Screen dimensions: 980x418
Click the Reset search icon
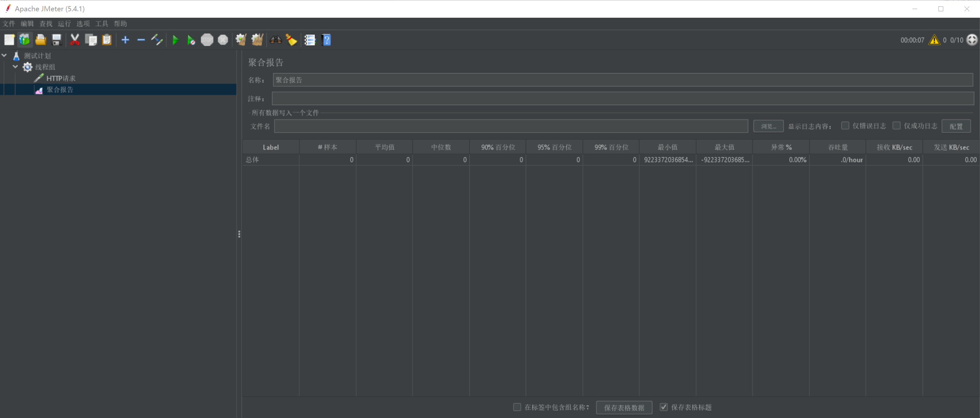click(x=292, y=40)
